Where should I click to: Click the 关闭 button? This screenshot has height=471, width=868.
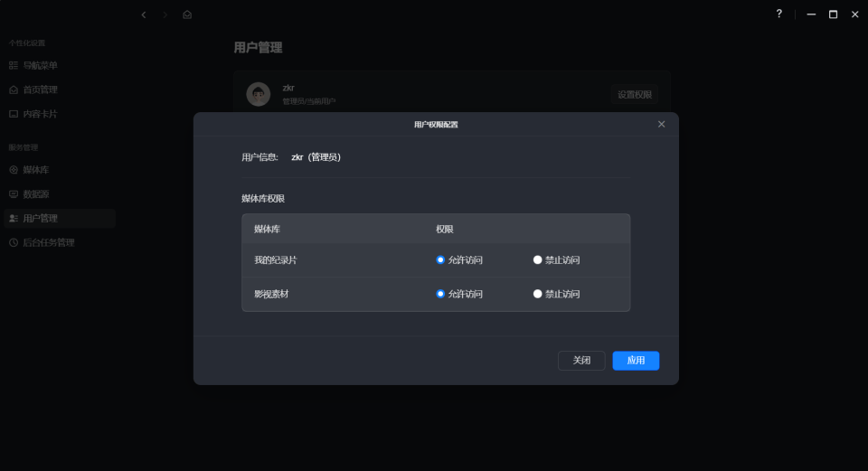click(x=581, y=361)
